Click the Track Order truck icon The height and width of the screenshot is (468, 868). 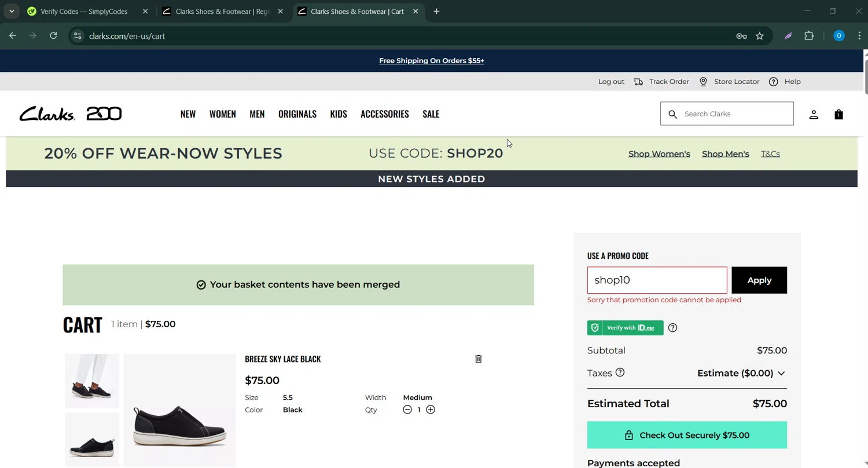pyautogui.click(x=638, y=82)
